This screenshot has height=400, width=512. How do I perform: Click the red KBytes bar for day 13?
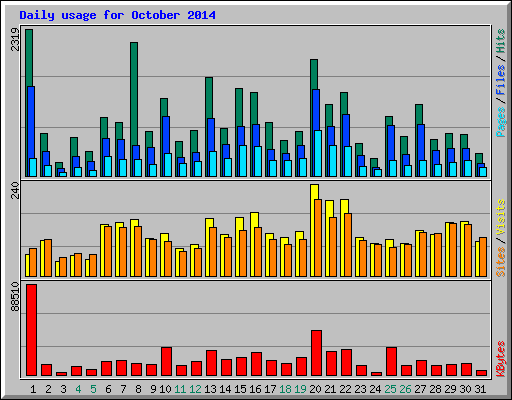pyautogui.click(x=212, y=363)
